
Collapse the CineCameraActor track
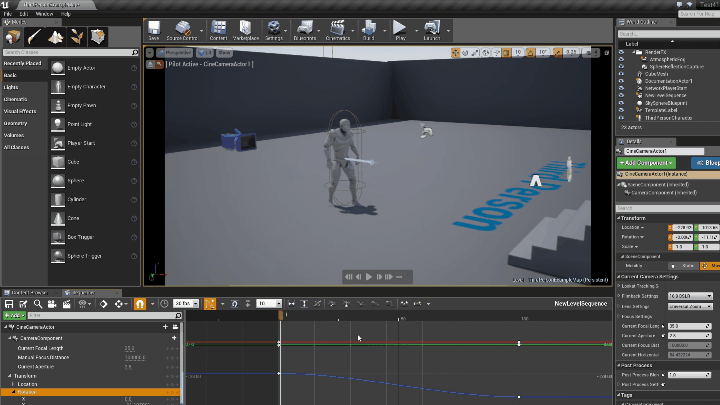click(x=6, y=327)
